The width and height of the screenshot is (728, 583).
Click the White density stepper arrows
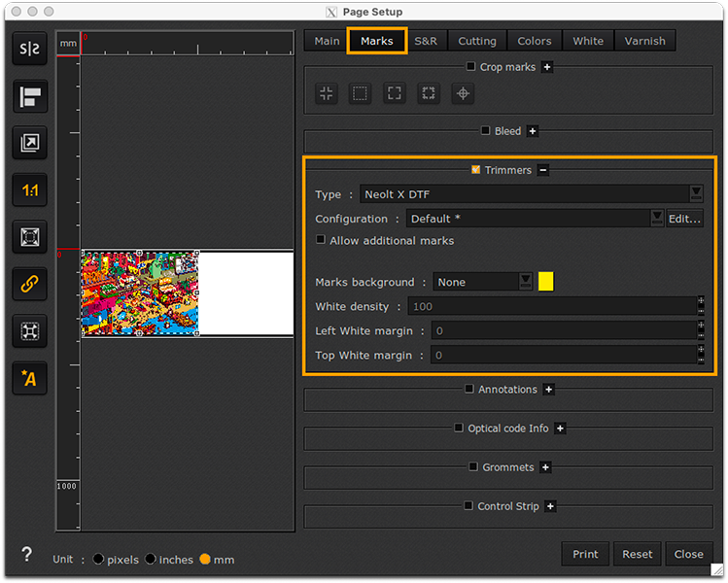pos(701,306)
